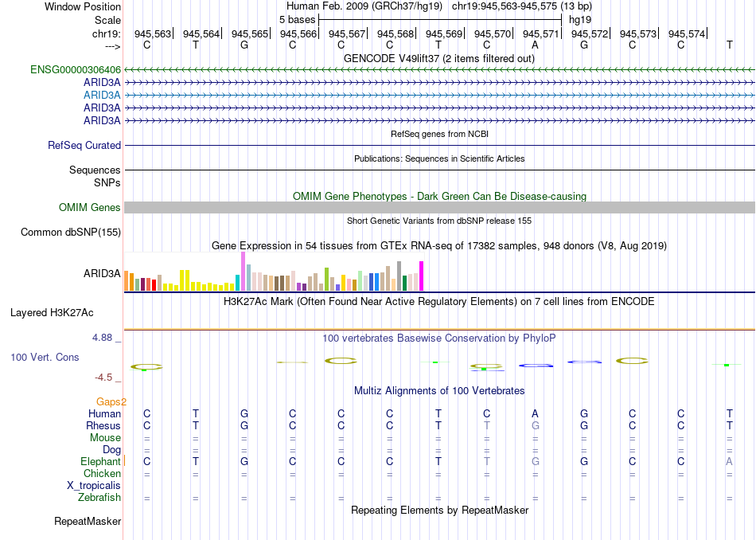
Task: Click the '5 bases' scale text
Action: (x=298, y=20)
